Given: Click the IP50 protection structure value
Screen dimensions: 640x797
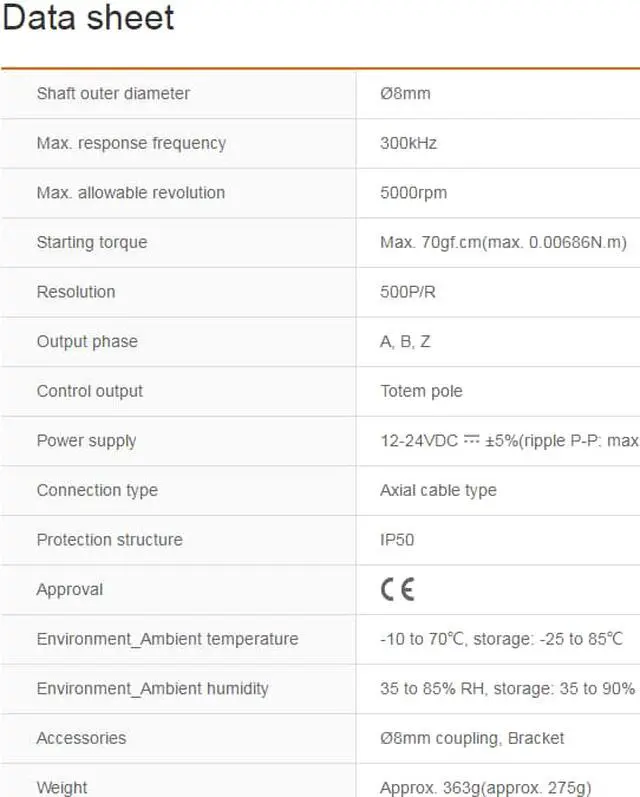Looking at the screenshot, I should pyautogui.click(x=397, y=540).
